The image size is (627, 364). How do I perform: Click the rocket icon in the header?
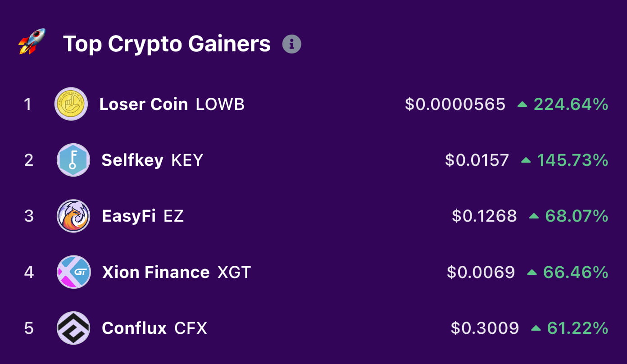(x=32, y=43)
